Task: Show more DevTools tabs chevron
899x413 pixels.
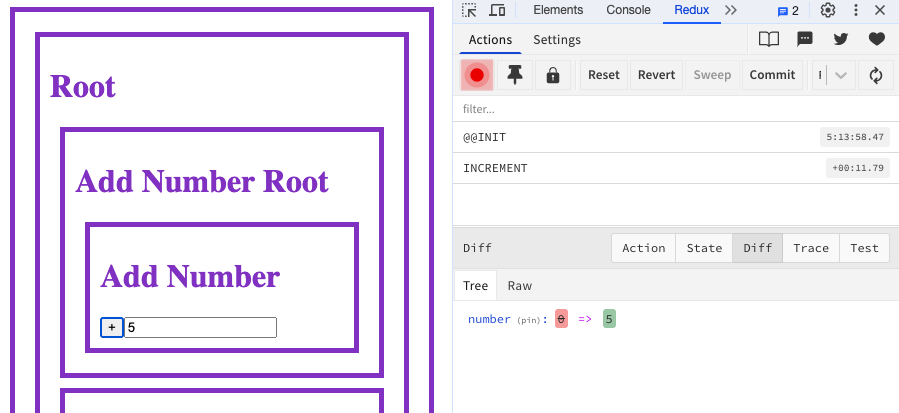Action: coord(730,10)
